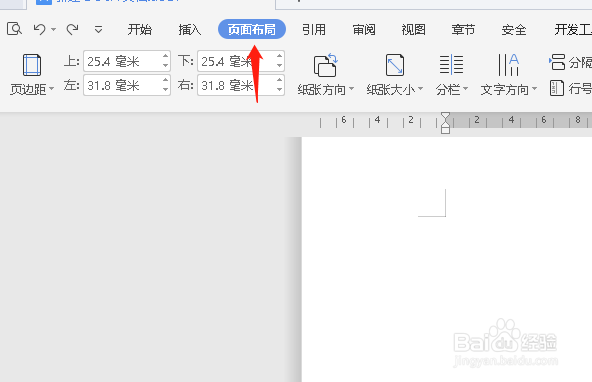Expand the 分栏 dropdown

coord(452,89)
